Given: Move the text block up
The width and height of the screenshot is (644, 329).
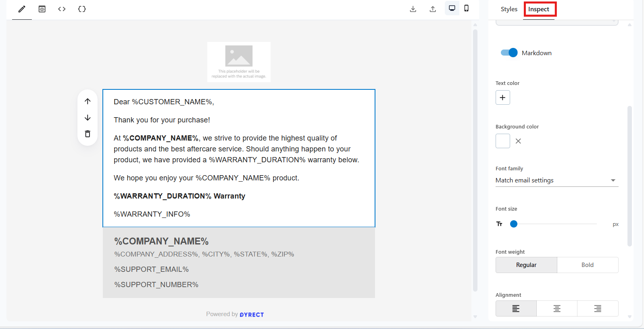Looking at the screenshot, I should pos(88,101).
